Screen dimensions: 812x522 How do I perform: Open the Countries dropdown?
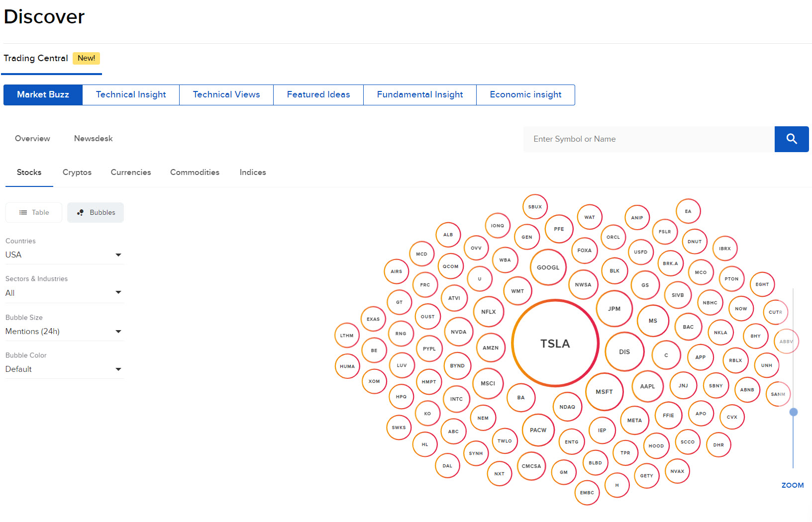pyautogui.click(x=64, y=255)
